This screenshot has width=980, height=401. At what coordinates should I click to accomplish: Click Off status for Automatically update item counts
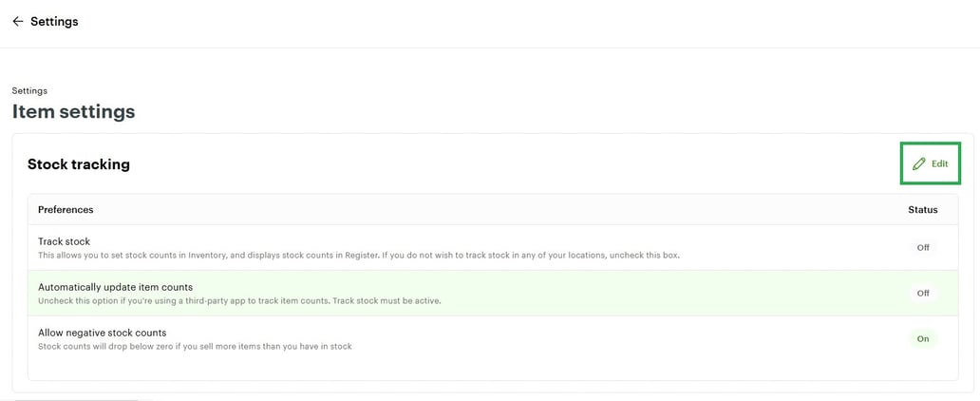click(922, 293)
